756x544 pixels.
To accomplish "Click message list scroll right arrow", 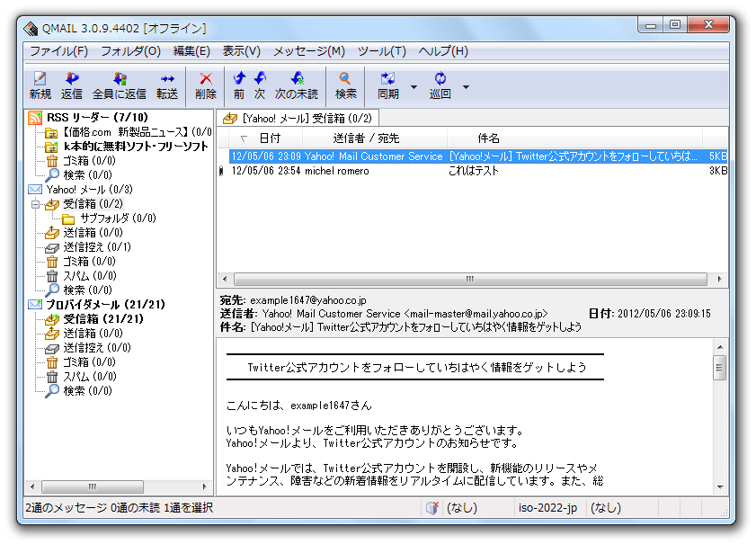I will [x=719, y=279].
